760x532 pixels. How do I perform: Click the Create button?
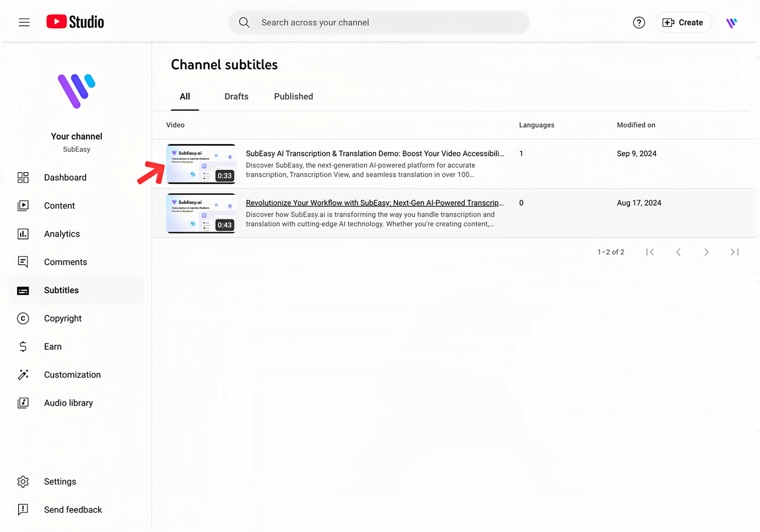pyautogui.click(x=683, y=22)
